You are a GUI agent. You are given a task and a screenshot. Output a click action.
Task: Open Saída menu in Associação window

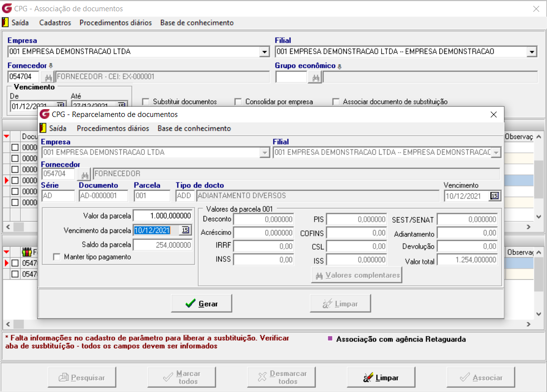pyautogui.click(x=20, y=23)
